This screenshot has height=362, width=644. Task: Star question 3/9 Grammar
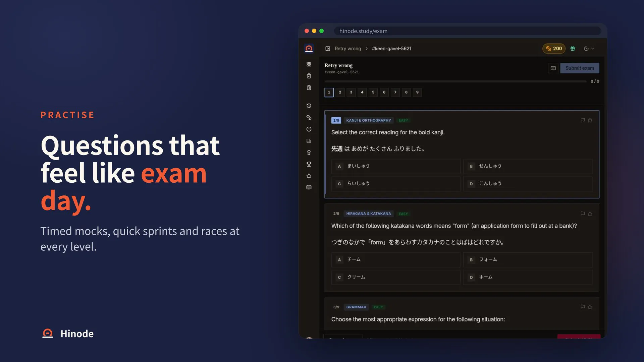[x=590, y=307]
